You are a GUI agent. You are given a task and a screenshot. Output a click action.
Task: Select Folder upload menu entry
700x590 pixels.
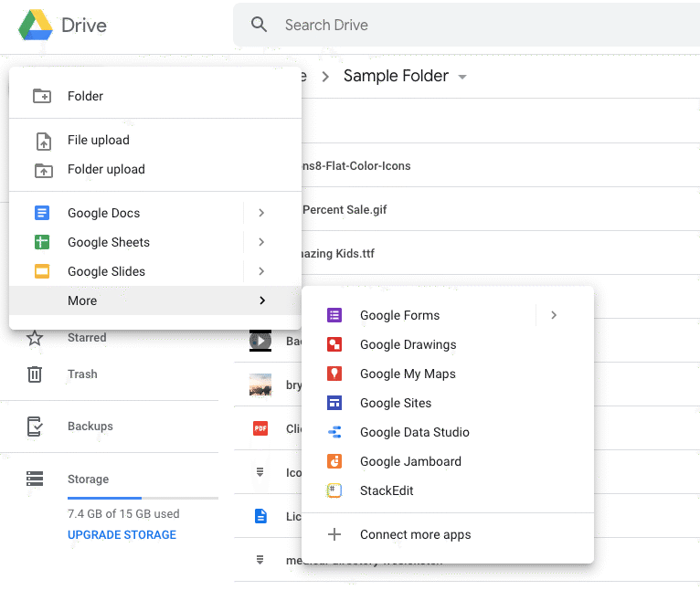pyautogui.click(x=155, y=169)
